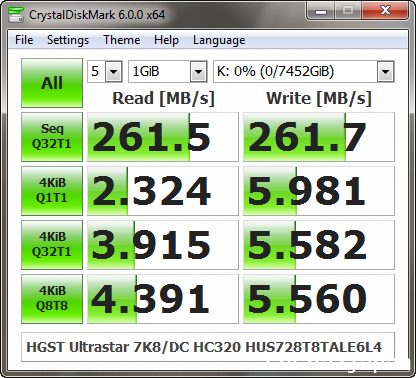Run the 4KiB Q32T1 benchmark
Image resolution: width=416 pixels, height=378 pixels.
(x=52, y=245)
